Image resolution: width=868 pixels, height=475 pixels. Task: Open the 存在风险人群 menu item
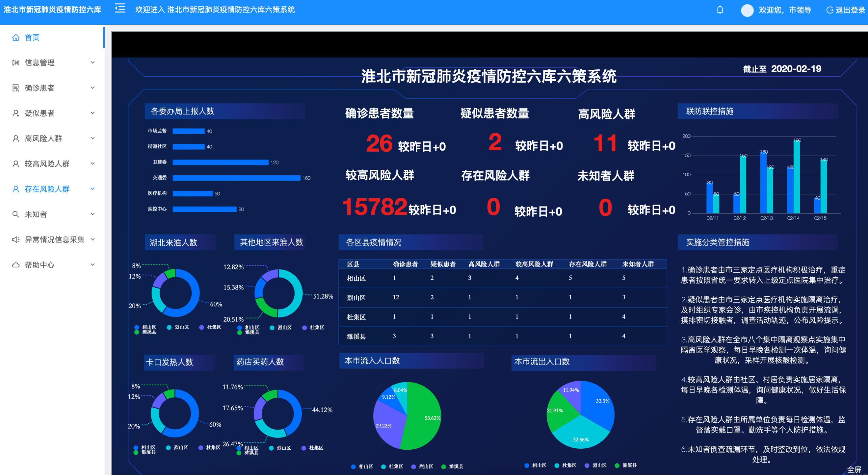click(x=47, y=189)
